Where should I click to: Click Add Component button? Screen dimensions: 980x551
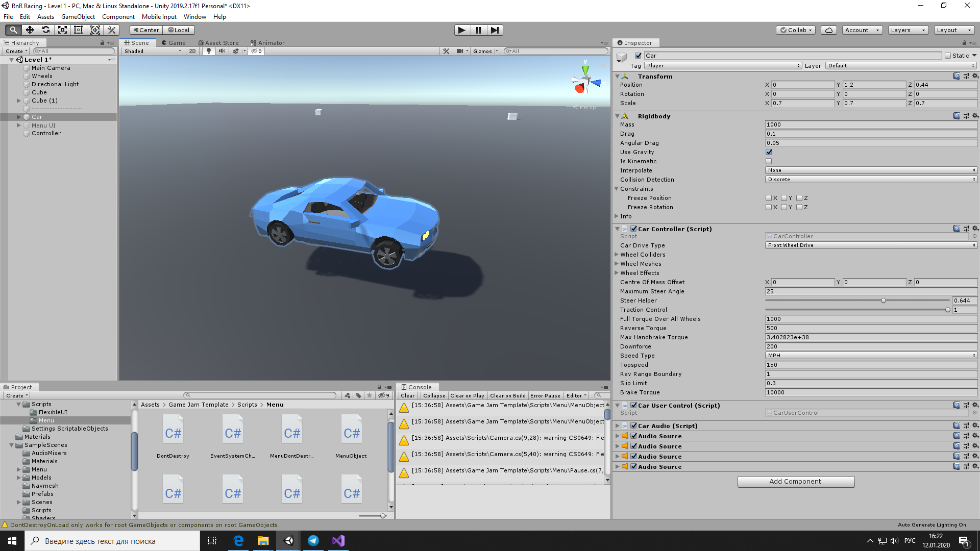(796, 482)
